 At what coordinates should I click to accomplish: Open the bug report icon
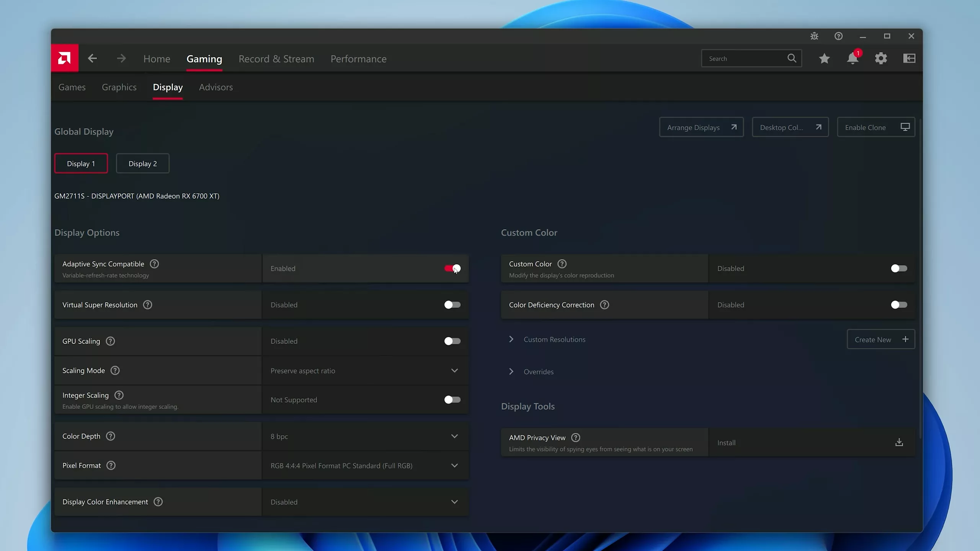[814, 36]
